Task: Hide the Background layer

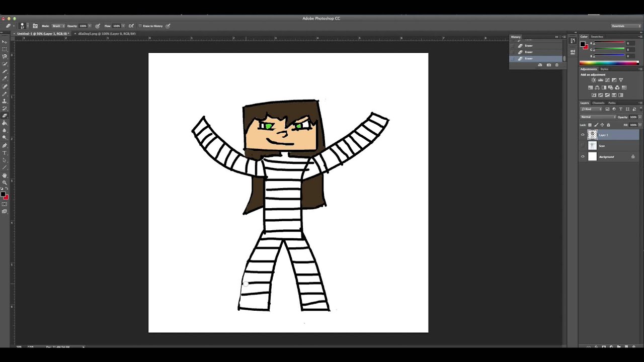Action: coord(583,156)
